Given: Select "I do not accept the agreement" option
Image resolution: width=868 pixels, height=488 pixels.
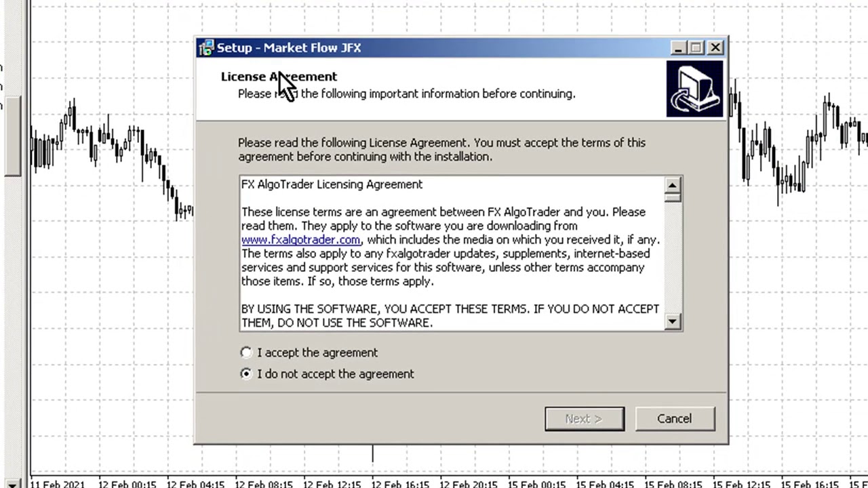Looking at the screenshot, I should tap(246, 373).
